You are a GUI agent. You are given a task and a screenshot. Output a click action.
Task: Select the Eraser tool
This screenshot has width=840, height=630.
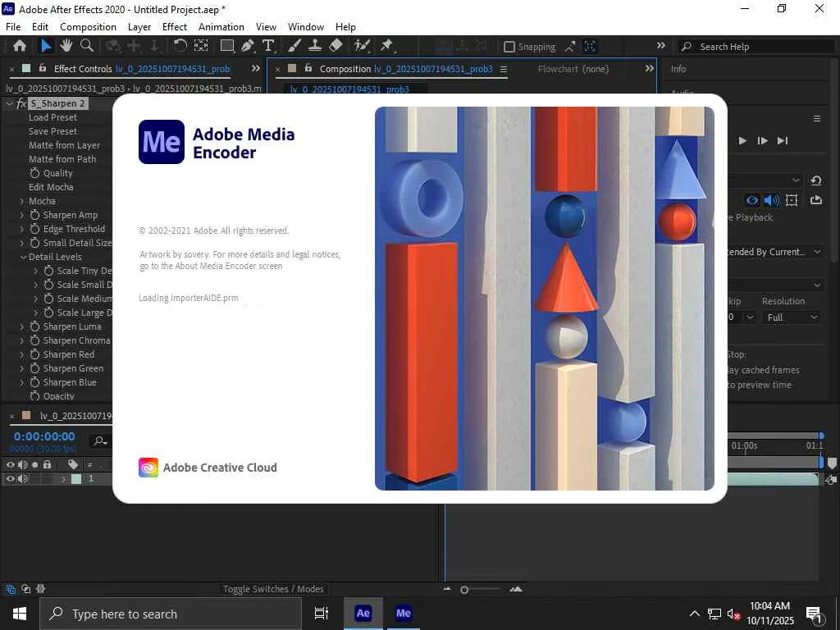[336, 46]
